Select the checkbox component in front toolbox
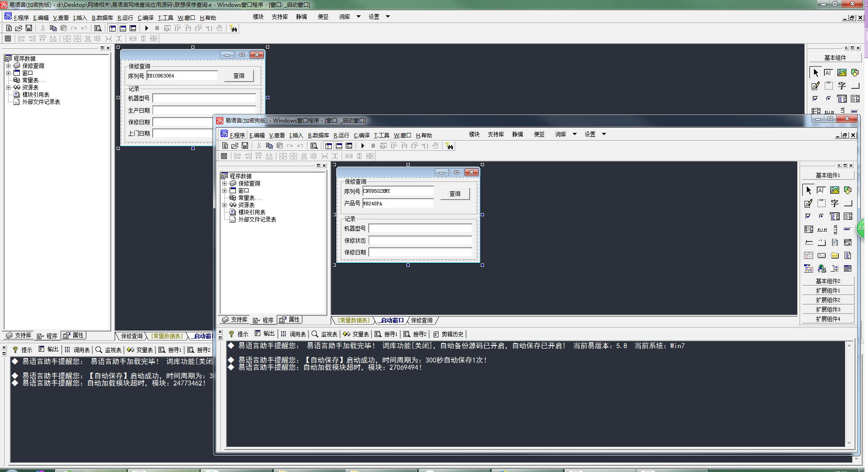The width and height of the screenshot is (868, 472). [809, 217]
